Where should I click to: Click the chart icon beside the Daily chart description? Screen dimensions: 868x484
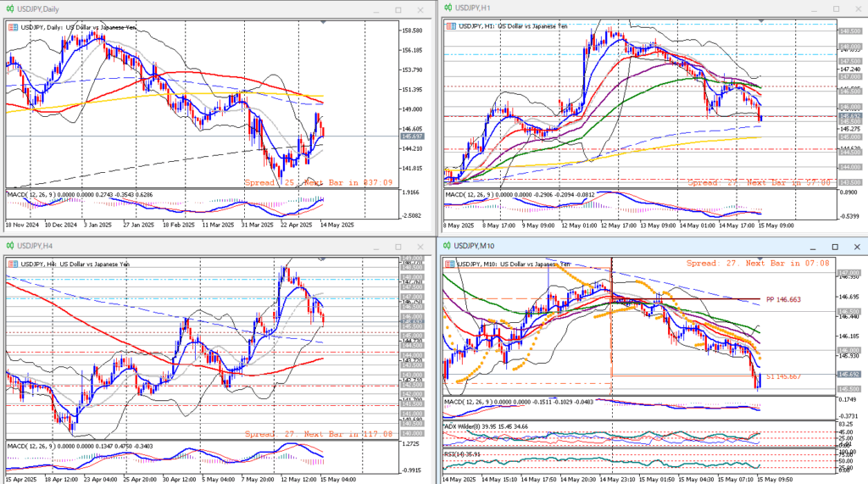13,28
